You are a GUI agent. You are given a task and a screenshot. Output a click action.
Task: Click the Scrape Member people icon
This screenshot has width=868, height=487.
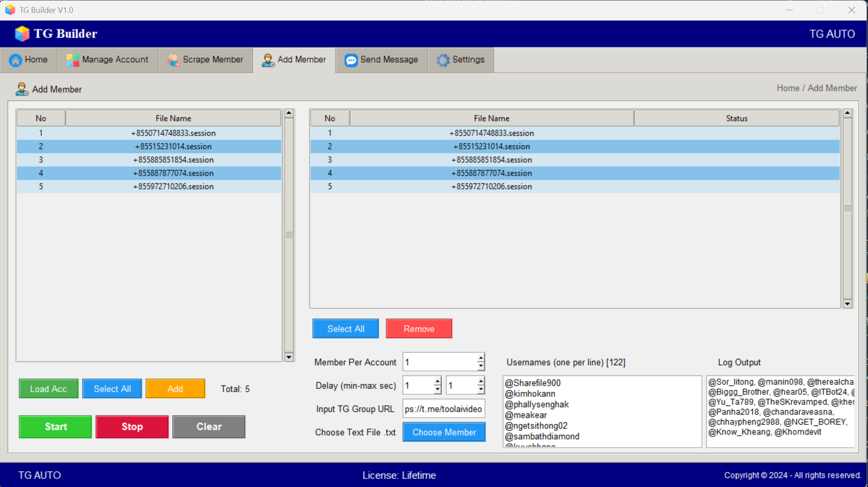click(173, 60)
